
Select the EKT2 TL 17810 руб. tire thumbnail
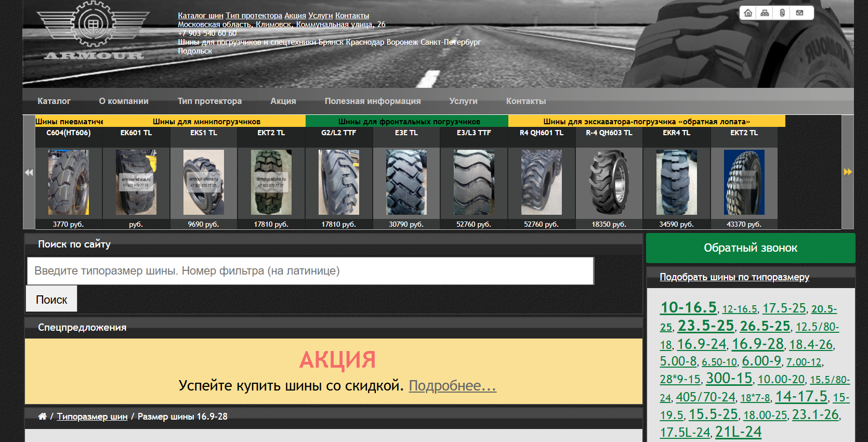pos(271,182)
